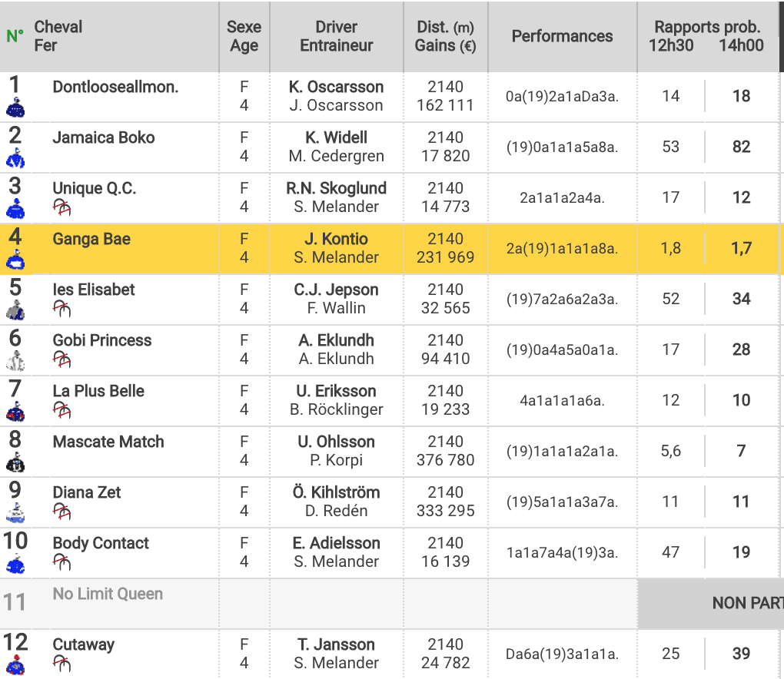
Task: Click driver J. Kontio name
Action: tap(336, 239)
